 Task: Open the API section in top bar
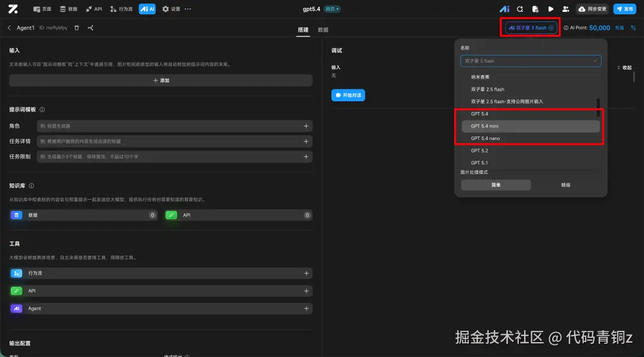click(94, 9)
